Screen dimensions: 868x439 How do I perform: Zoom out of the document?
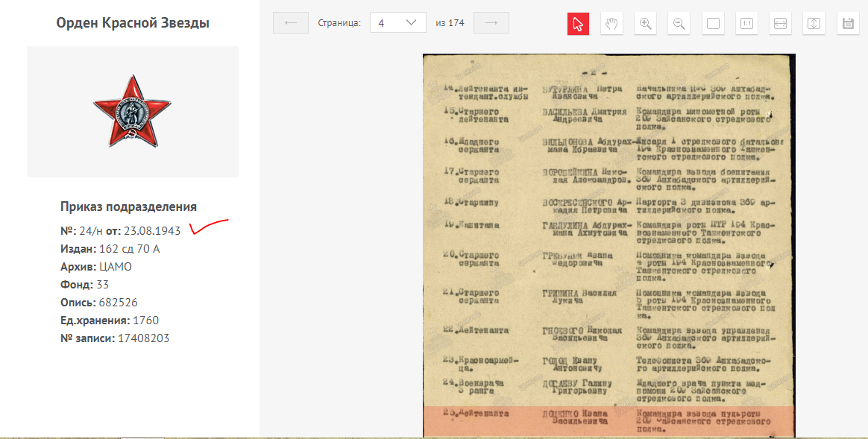[x=679, y=23]
